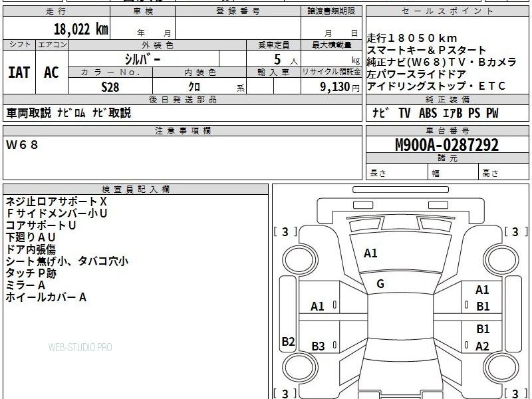
Task: Click the シルバー exterior color value
Action: (x=143, y=59)
